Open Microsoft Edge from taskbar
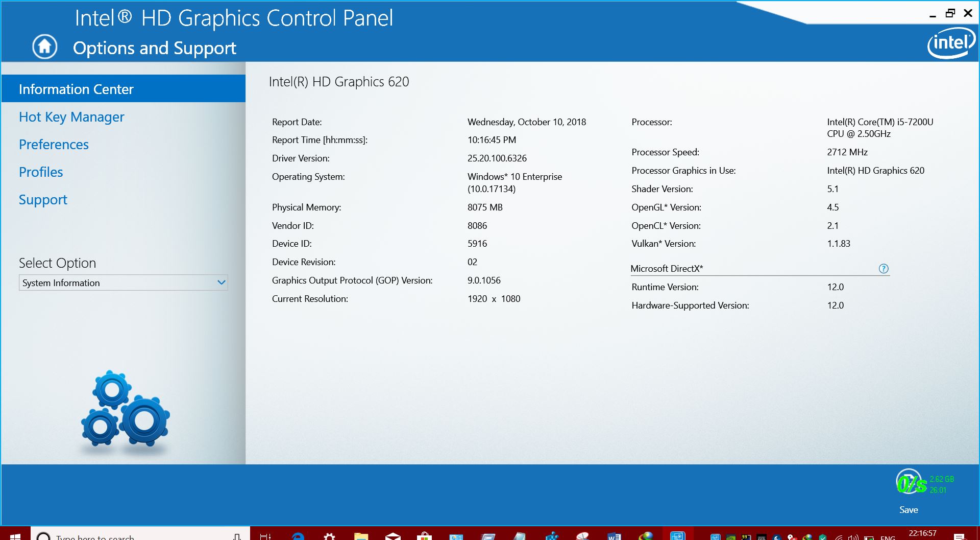The image size is (980, 540). pos(298,535)
